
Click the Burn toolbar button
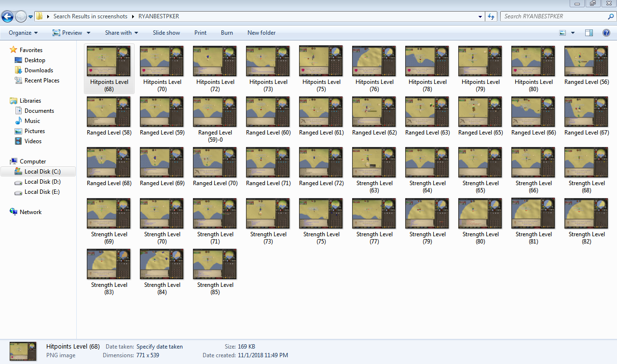227,33
